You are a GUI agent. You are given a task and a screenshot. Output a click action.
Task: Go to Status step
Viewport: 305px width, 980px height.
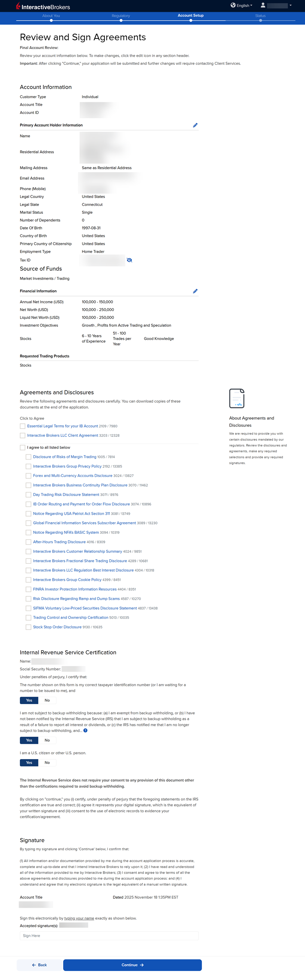click(x=260, y=16)
